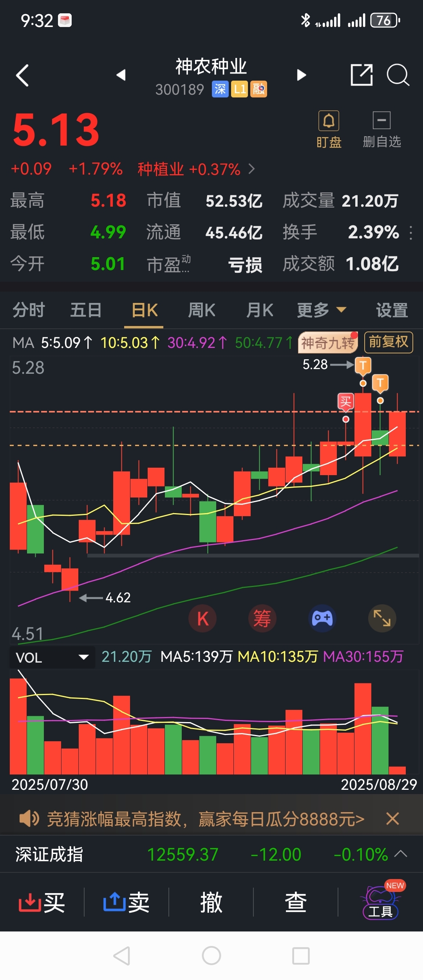Tap 换手 2.39% value
The image size is (423, 980).
(x=373, y=232)
